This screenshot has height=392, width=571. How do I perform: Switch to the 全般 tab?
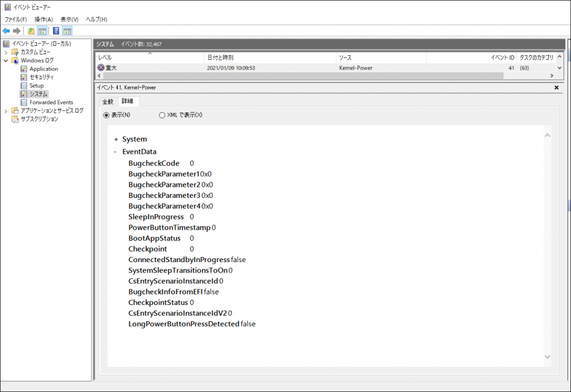pos(108,101)
